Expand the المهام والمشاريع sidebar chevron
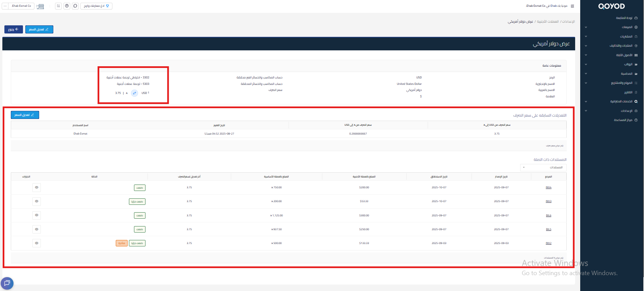The image size is (644, 291). tap(586, 83)
